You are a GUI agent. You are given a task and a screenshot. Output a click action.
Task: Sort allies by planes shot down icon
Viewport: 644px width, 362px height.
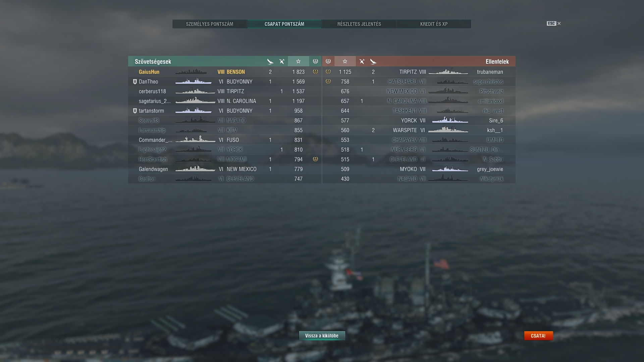click(282, 61)
